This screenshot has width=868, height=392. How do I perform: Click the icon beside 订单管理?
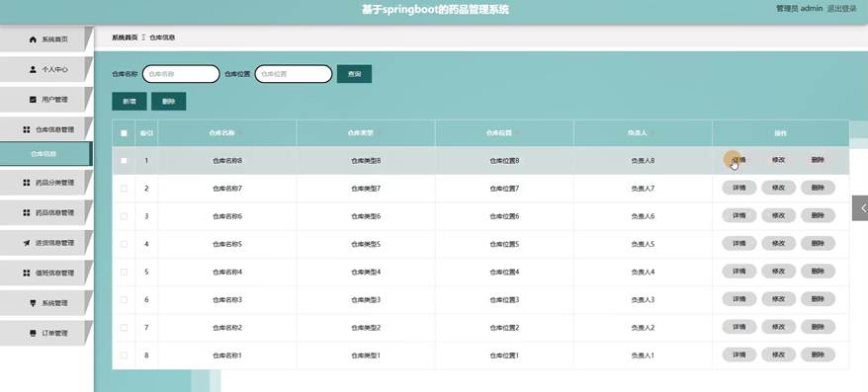tap(33, 333)
